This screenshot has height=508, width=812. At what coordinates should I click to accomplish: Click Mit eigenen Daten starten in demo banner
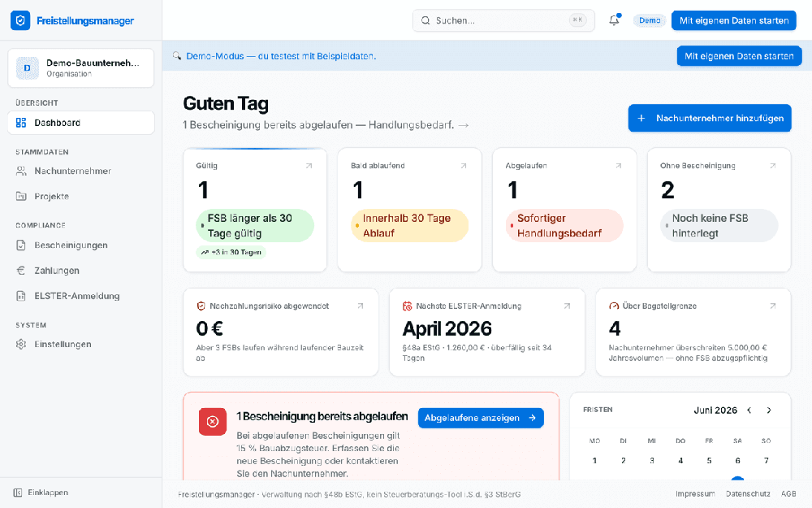tap(739, 56)
